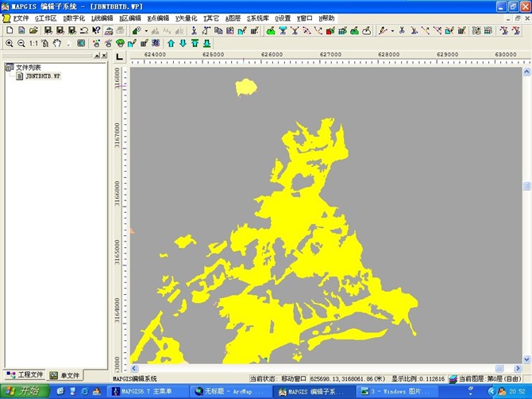Click the context help pointer icon
Viewport: 532px width, 399px height.
click(x=96, y=30)
